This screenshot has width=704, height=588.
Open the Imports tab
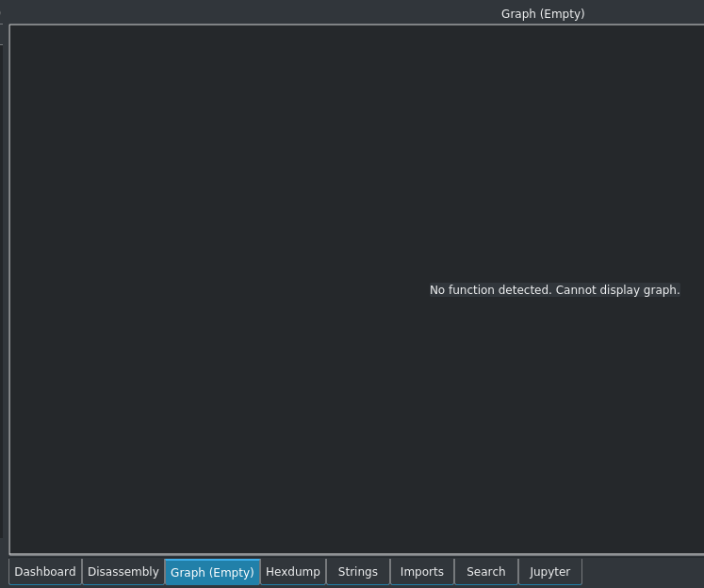422,572
